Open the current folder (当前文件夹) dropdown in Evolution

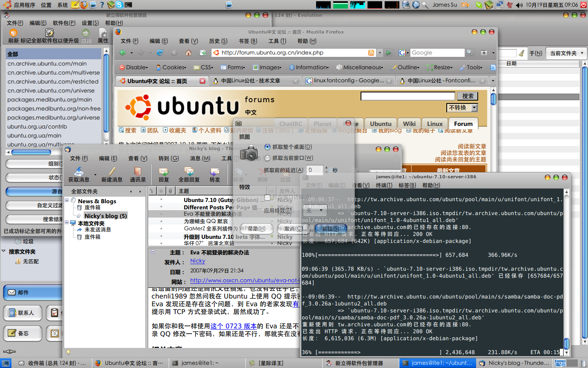pyautogui.click(x=566, y=53)
